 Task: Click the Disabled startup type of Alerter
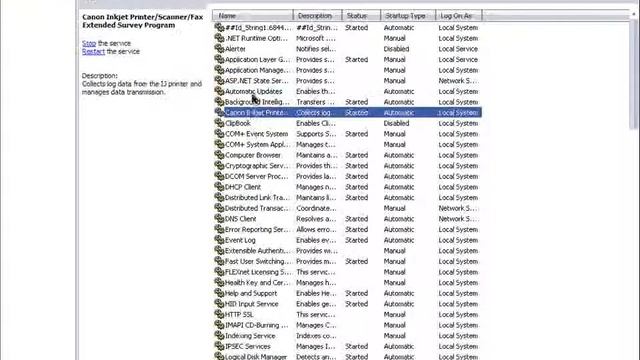(396, 49)
